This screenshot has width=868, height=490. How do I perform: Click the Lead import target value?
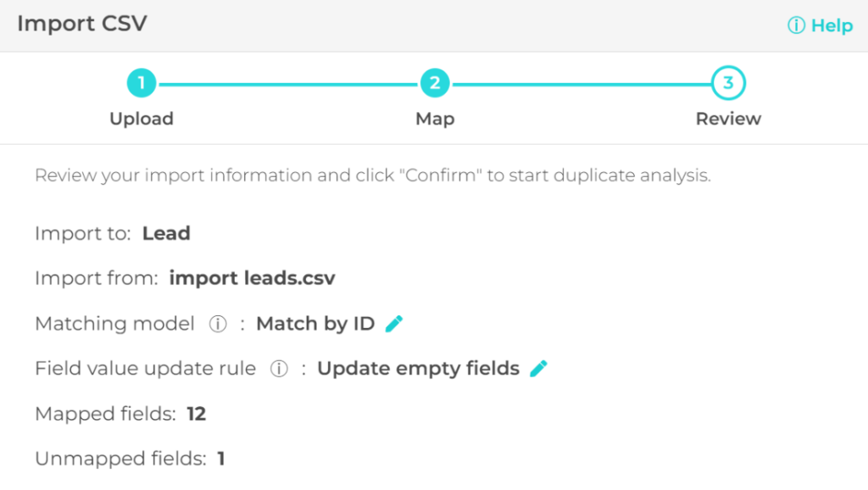(x=166, y=233)
